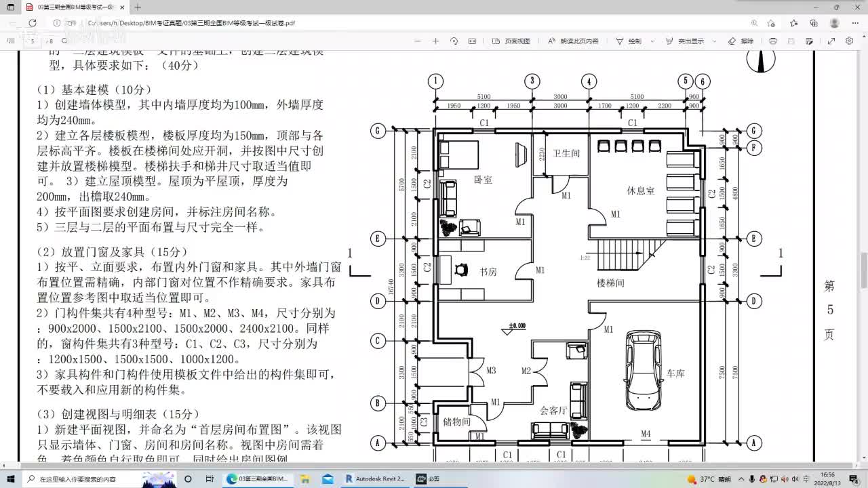Enter PDF full screen mode
Screen dimensions: 868x488
831,41
